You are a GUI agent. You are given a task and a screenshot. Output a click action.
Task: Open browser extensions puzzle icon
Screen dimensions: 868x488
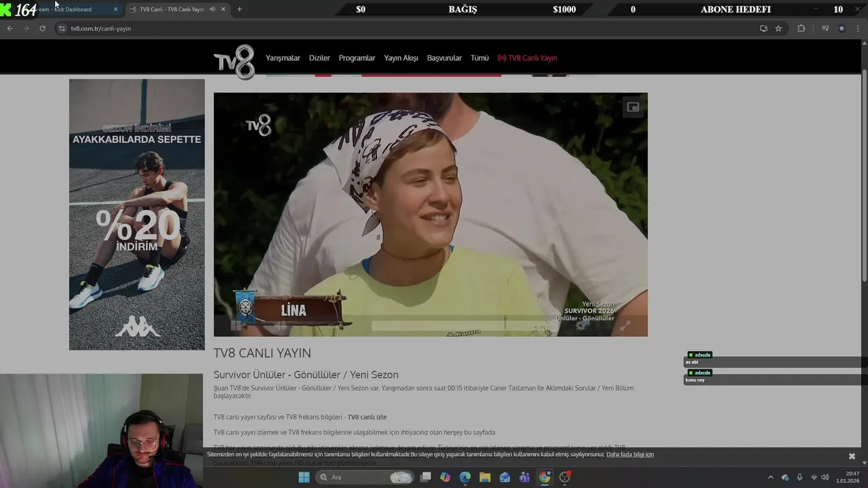[x=801, y=28]
